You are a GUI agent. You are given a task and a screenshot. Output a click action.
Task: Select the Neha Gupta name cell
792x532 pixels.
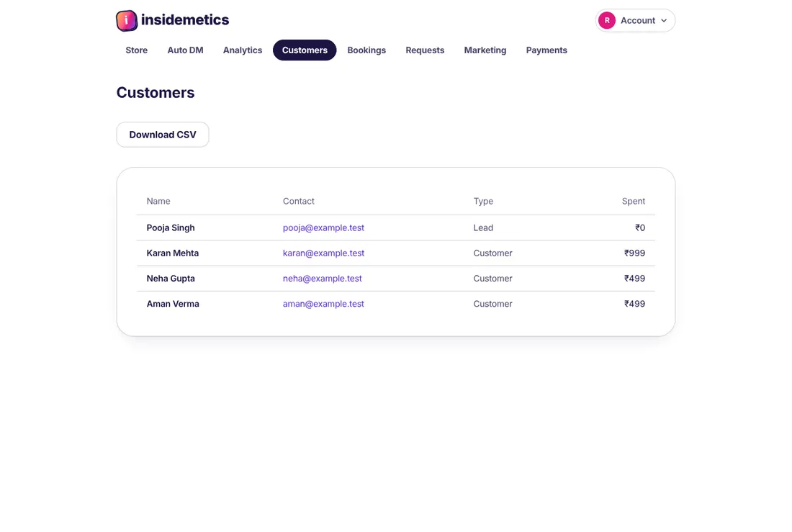tap(171, 279)
